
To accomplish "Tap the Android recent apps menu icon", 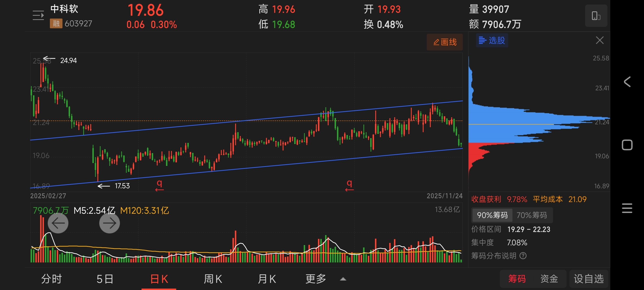I will point(627,208).
